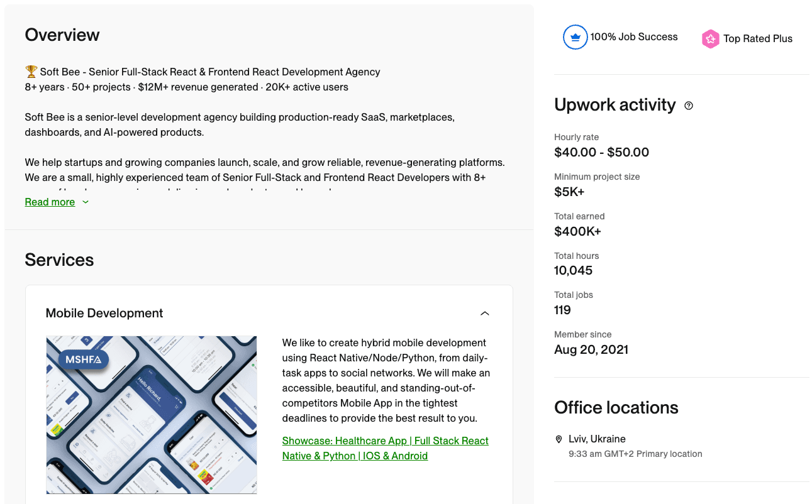The width and height of the screenshot is (812, 504).
Task: Click the chevron next to Read more
Action: 86,202
